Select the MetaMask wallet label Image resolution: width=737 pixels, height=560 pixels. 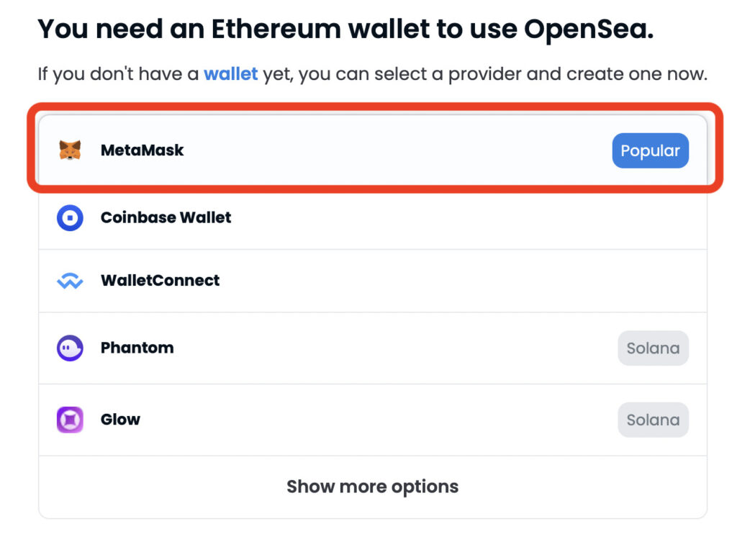142,150
